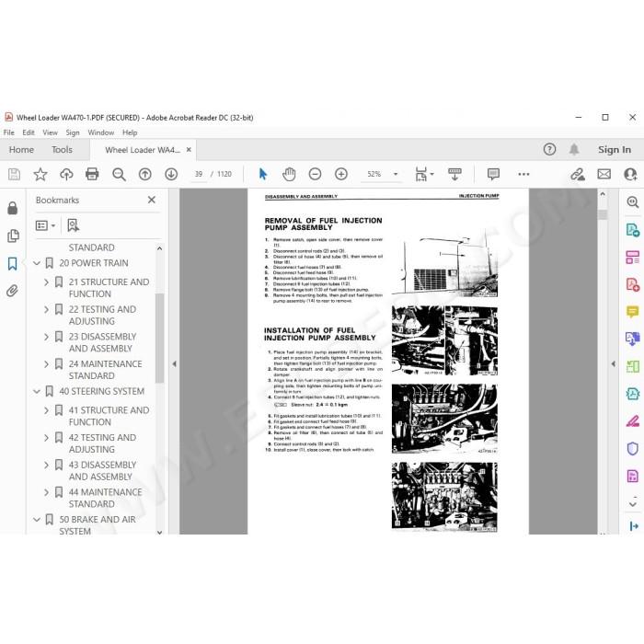Viewport: 644px width, 644px height.
Task: Open Create PDF tool in right pane
Action: (633, 284)
